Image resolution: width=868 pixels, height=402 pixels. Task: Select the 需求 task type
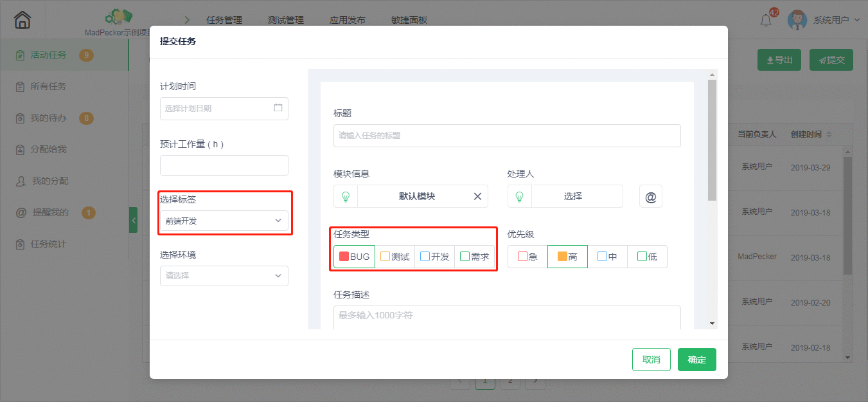tap(475, 256)
